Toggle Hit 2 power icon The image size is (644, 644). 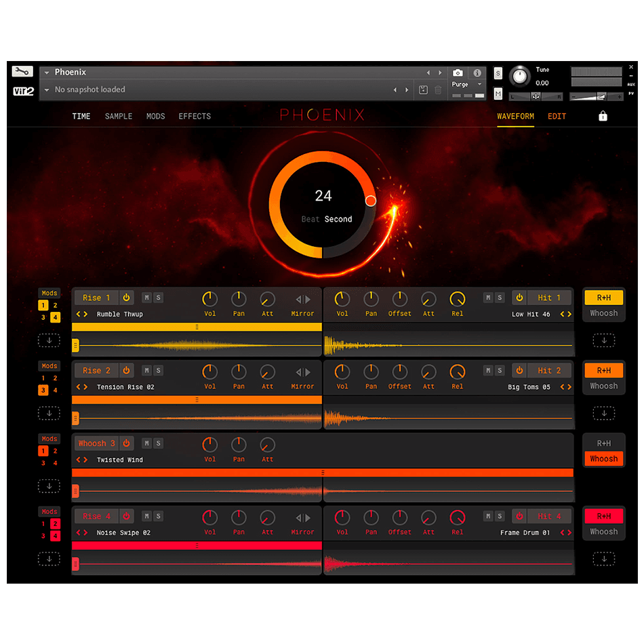519,370
